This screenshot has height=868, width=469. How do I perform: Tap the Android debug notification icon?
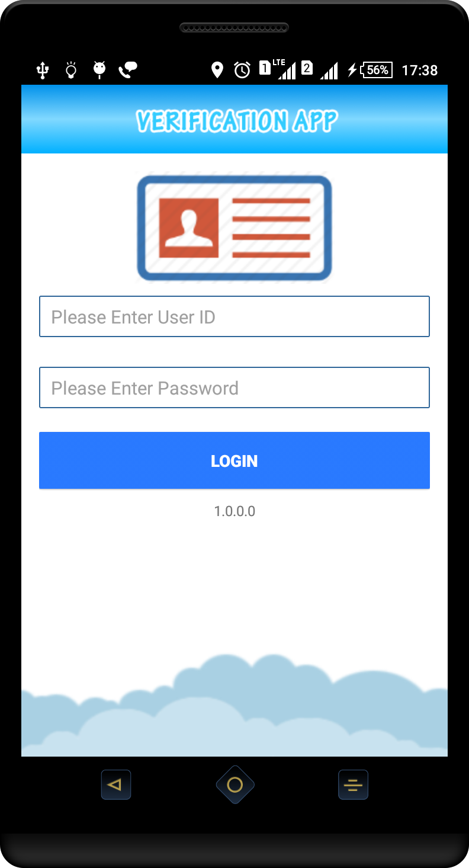(99, 70)
